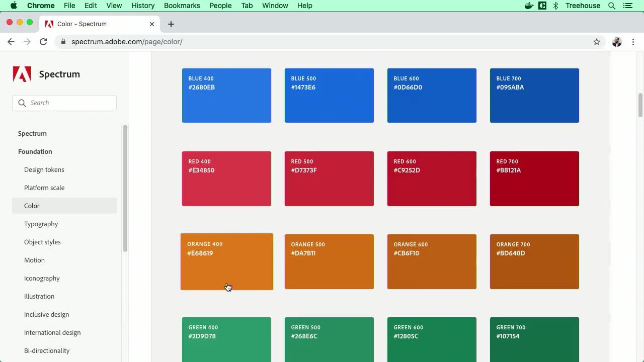Screen dimensions: 644x362
Task: Click the Spectrum title beside Adobe logo
Action: 59,74
